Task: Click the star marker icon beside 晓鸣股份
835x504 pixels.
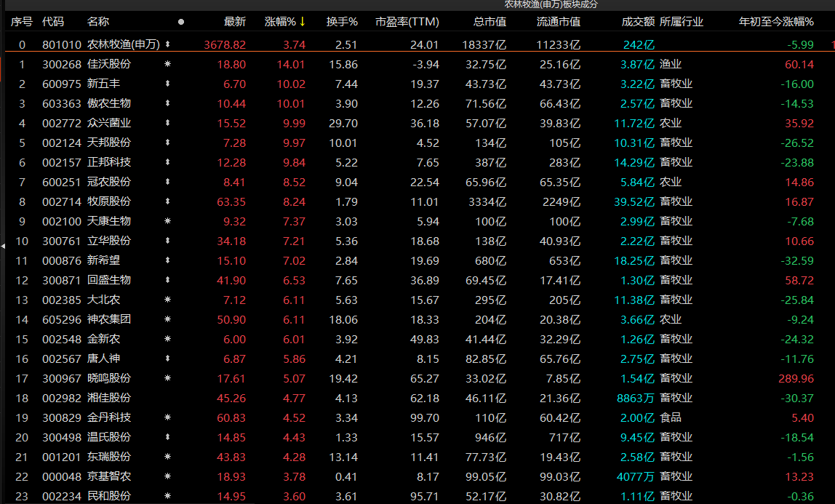Action: [167, 378]
